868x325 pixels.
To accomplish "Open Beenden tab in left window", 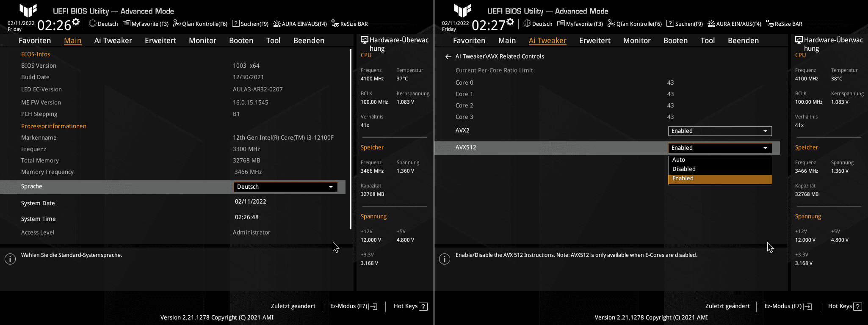I will pos(309,41).
